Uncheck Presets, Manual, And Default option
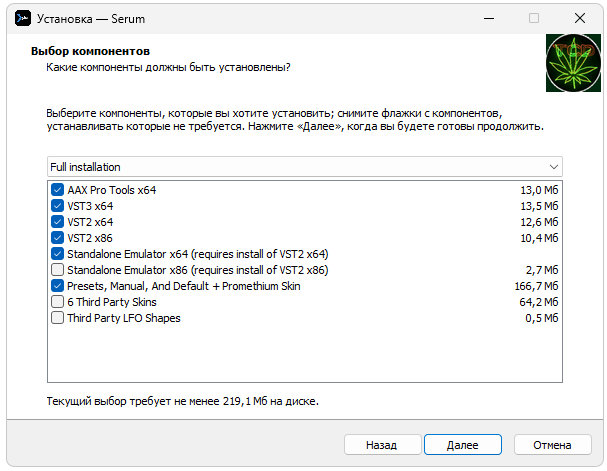This screenshot has width=607, height=471. [x=57, y=286]
